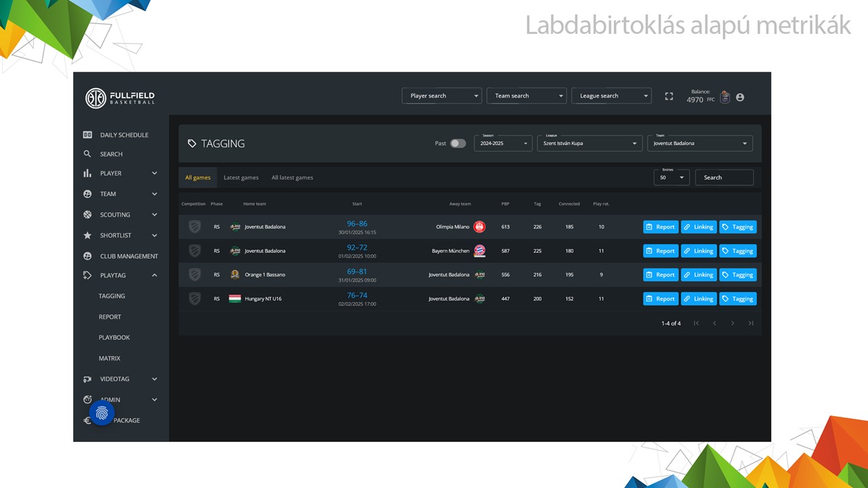Toggle the Past games switch
The image size is (868, 488).
coord(458,143)
